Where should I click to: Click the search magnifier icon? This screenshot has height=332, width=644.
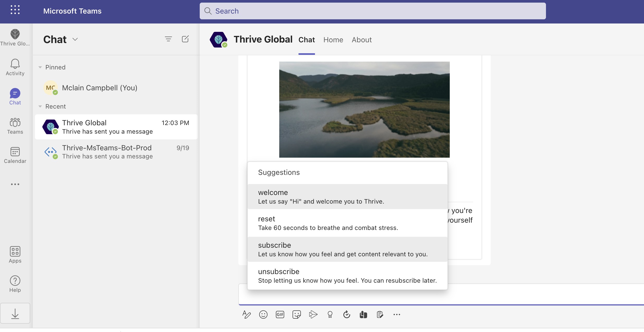(208, 11)
